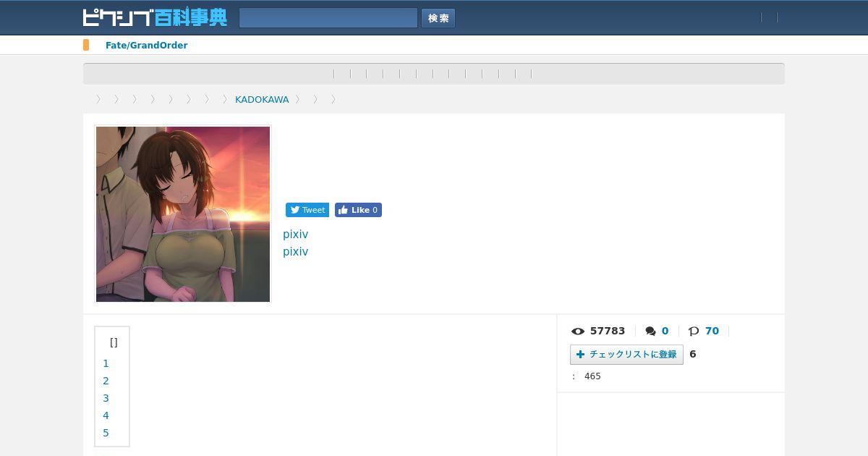This screenshot has height=456, width=868.
Task: Click チェックリストに登録 button
Action: click(x=626, y=355)
